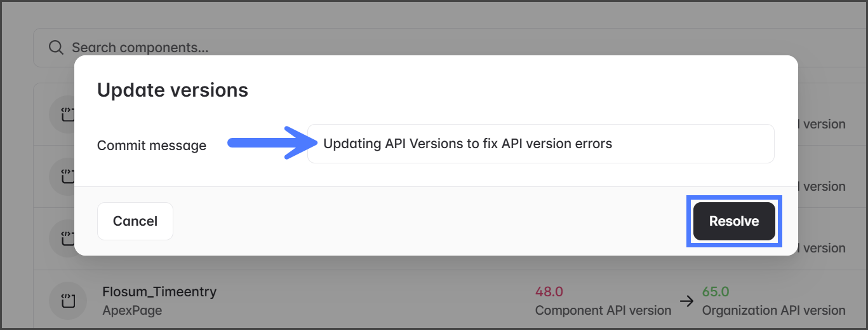Click the Commit message label
Screen dimensions: 868x330
152,146
